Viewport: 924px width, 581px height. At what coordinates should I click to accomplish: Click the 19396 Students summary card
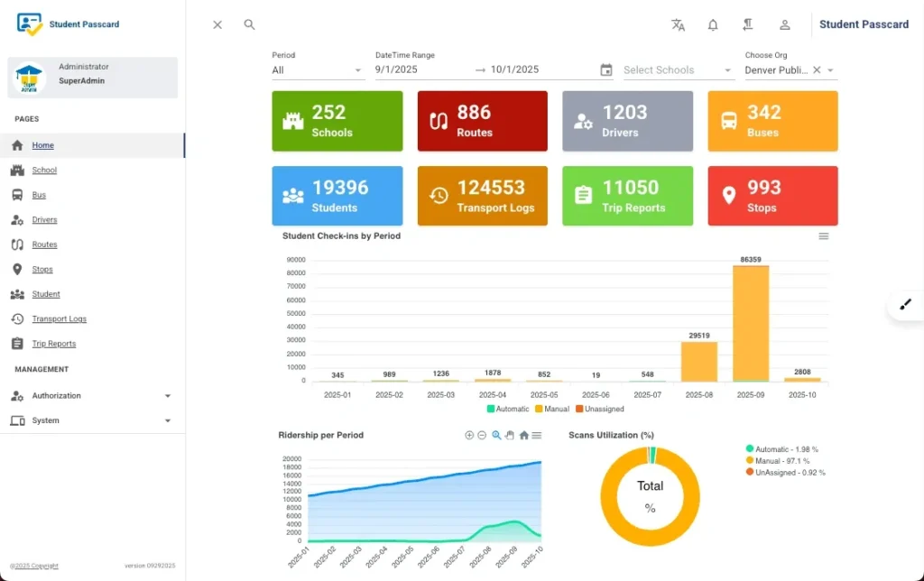tap(337, 196)
